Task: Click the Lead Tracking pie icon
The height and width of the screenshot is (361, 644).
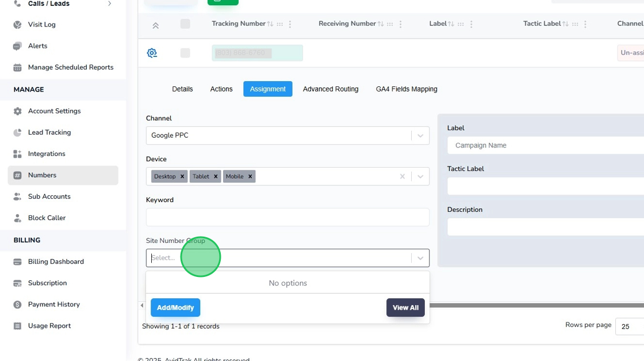Action: pyautogui.click(x=17, y=132)
